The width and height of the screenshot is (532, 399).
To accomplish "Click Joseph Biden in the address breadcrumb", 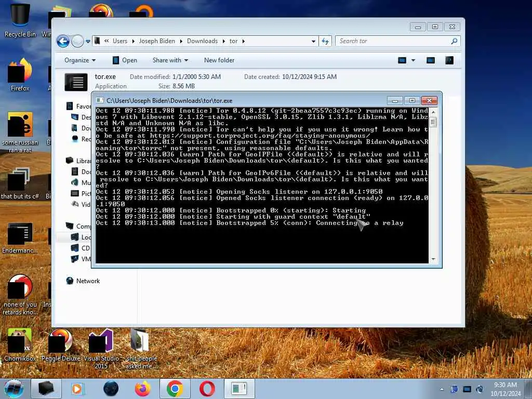I will pos(157,41).
